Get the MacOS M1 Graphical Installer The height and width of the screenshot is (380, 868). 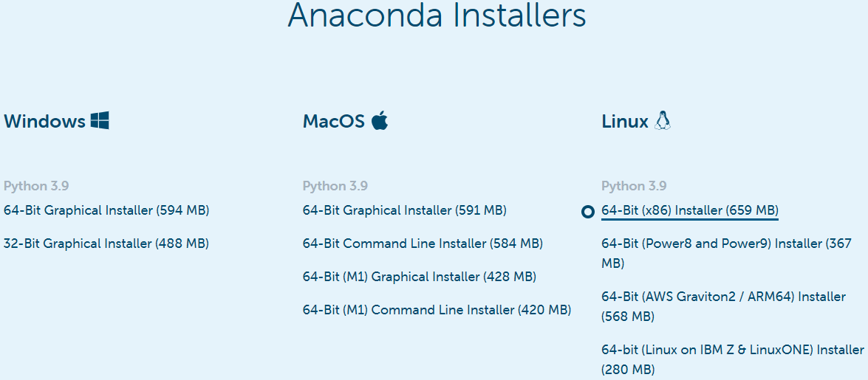coord(419,277)
